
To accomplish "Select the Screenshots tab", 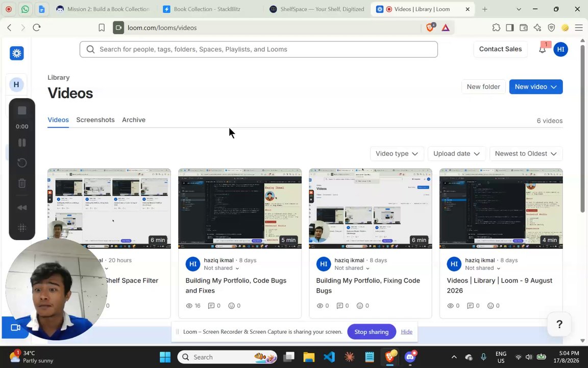I will (x=95, y=120).
